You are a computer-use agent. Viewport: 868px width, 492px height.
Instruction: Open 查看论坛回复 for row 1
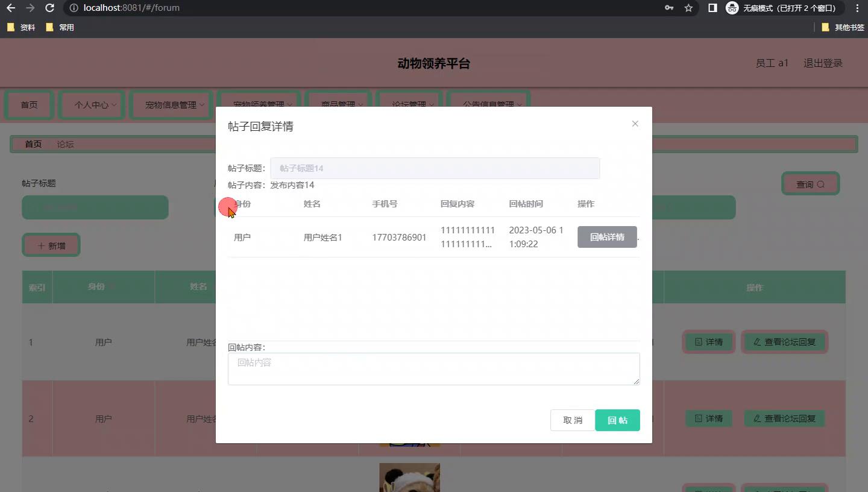tap(784, 342)
